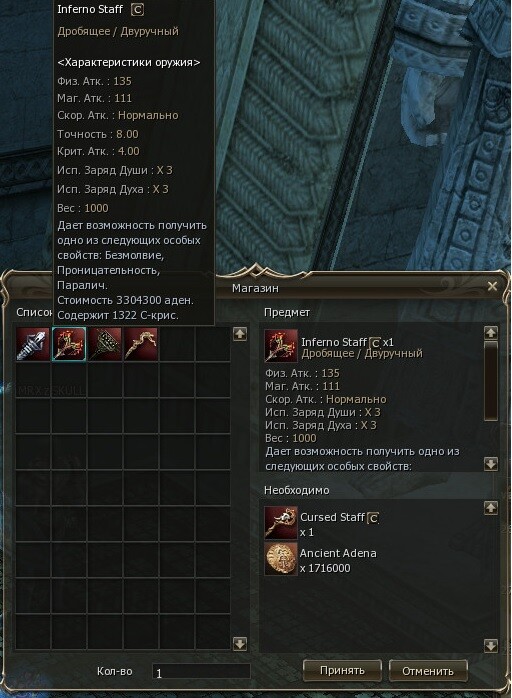Image resolution: width=512 pixels, height=698 pixels.
Task: Click the Отменить button
Action: point(428,670)
